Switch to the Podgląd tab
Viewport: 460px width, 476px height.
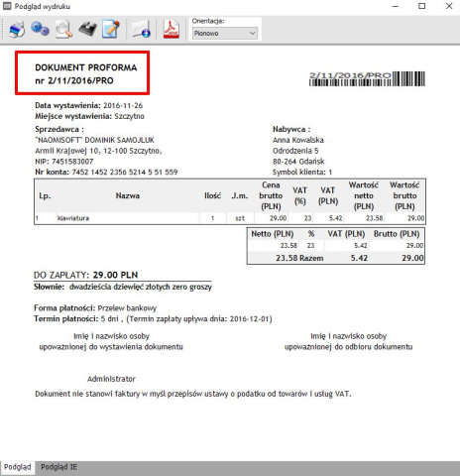click(x=18, y=467)
